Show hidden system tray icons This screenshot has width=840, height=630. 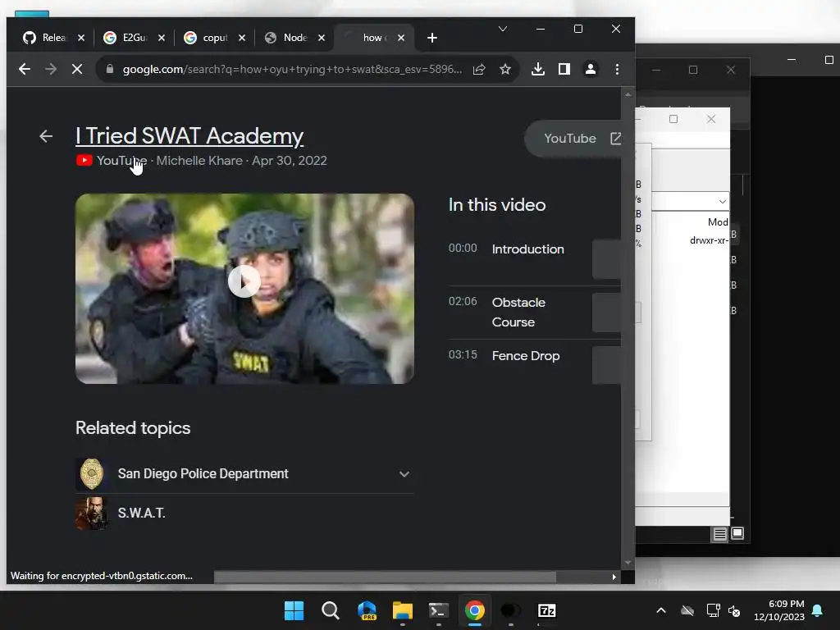pyautogui.click(x=661, y=610)
